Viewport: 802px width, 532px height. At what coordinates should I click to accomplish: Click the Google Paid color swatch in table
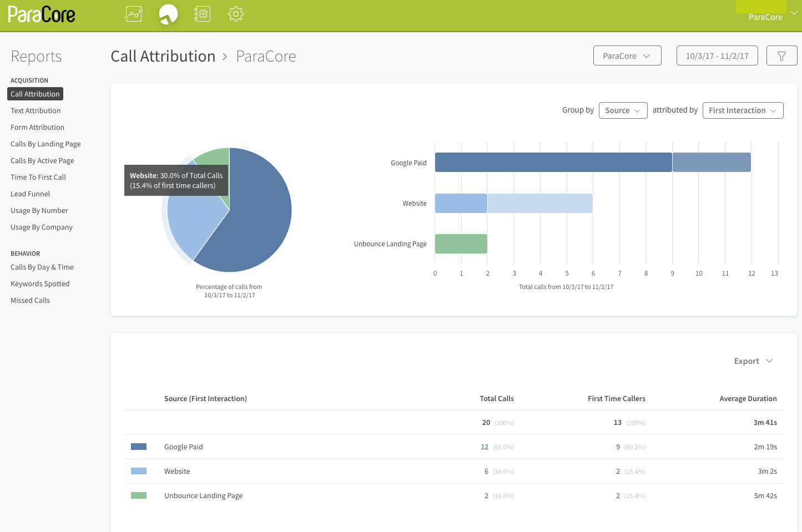point(139,447)
